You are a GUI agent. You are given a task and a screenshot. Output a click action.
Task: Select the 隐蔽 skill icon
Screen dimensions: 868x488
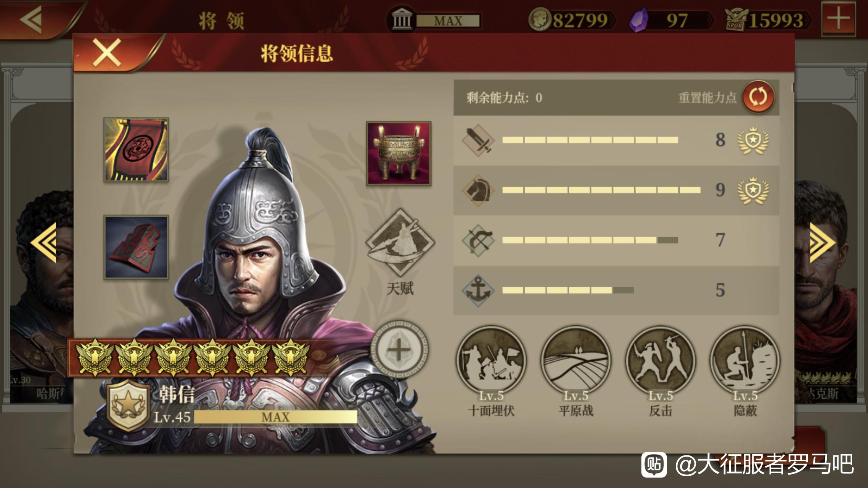[x=745, y=360]
